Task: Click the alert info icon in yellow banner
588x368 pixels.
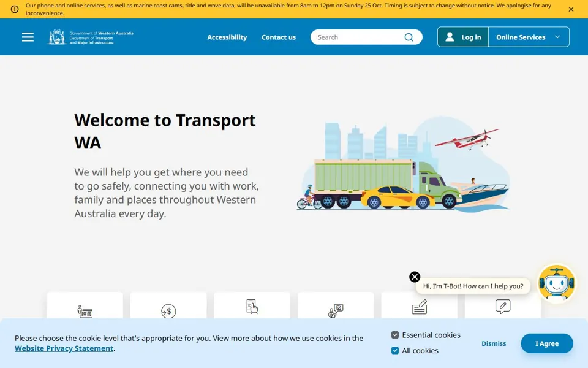Action: [x=15, y=9]
